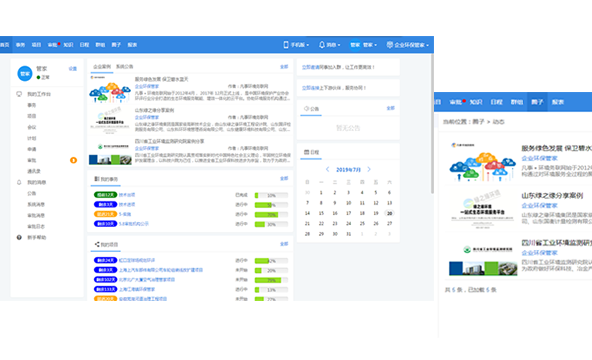Screen dimensions: 592x360
Task: Click the small avatar in the top navigation bar
Action: click(x=355, y=45)
